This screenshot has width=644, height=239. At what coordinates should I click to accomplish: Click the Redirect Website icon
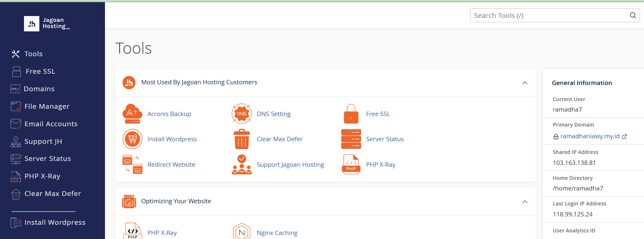[132, 165]
